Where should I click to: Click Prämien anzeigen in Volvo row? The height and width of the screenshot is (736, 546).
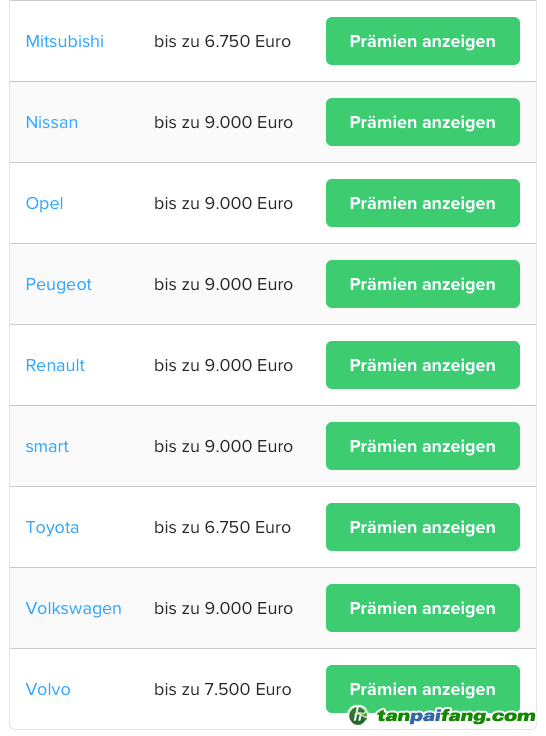coord(423,688)
